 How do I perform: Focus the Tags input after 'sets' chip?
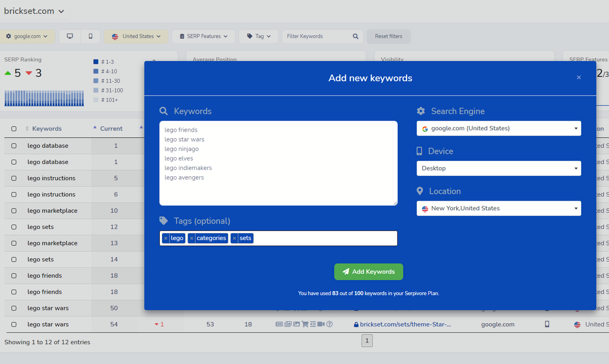pyautogui.click(x=325, y=238)
